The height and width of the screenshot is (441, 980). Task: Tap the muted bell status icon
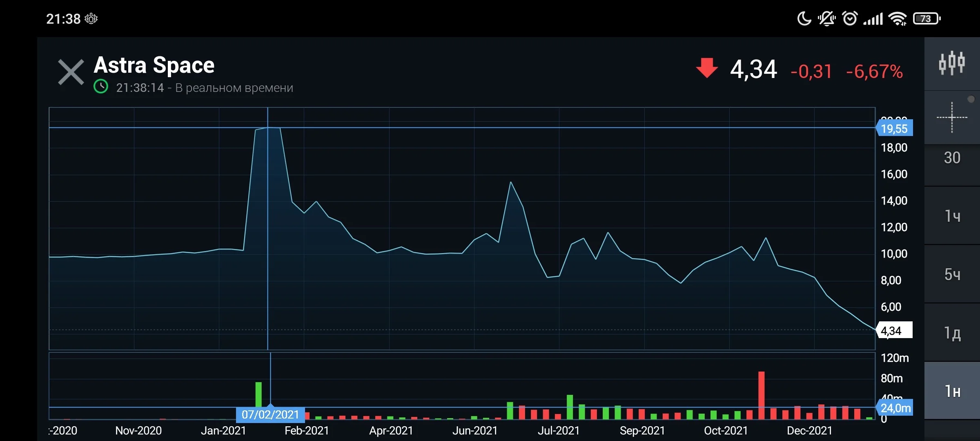[827, 18]
